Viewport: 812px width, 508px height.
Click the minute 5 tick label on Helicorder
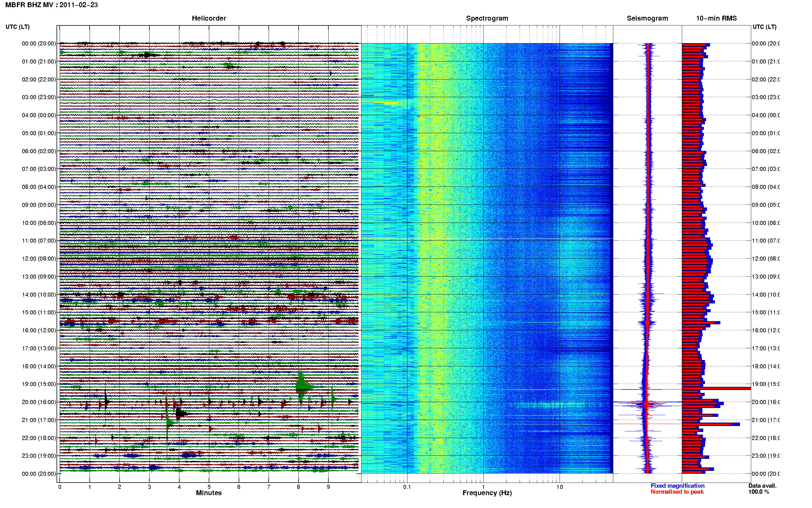tap(209, 487)
